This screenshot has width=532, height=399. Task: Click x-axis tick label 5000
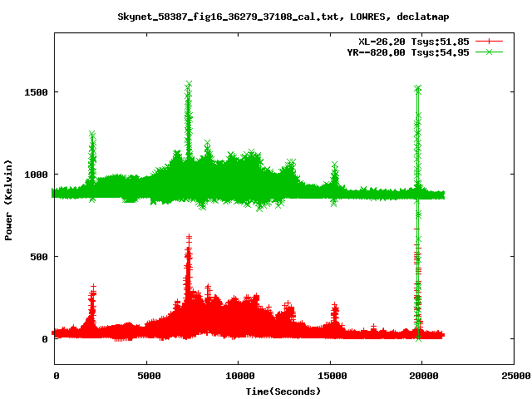tap(149, 376)
